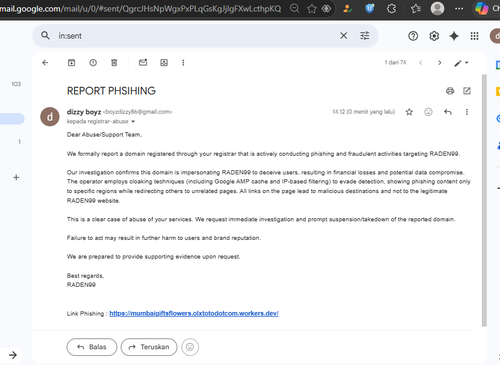Open the Move to icon
Screen dimensions: 500x365
164,63
